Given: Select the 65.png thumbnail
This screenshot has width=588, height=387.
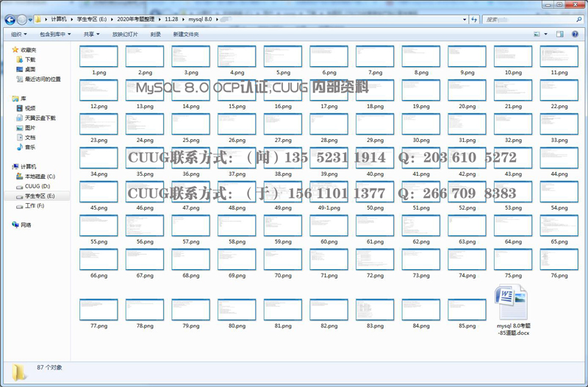Looking at the screenshot, I should [559, 226].
